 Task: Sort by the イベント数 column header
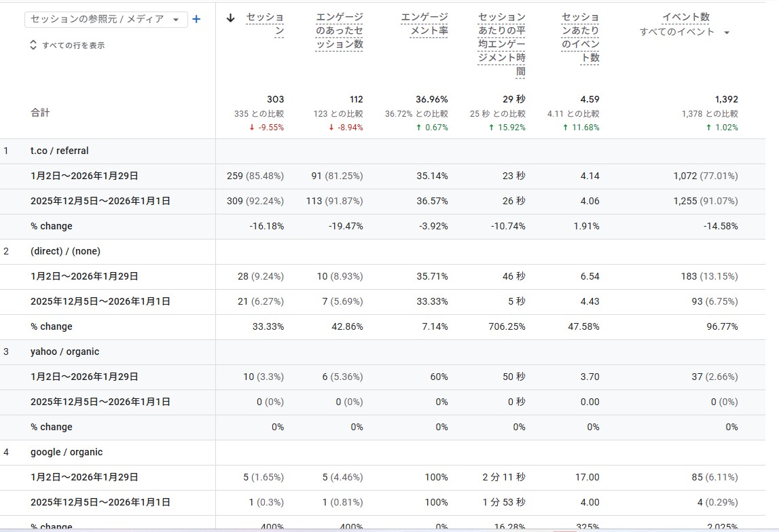686,17
